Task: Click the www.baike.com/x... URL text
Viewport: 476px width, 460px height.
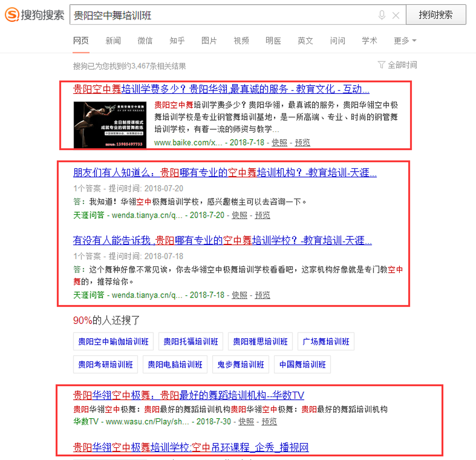Action: pyautogui.click(x=188, y=142)
